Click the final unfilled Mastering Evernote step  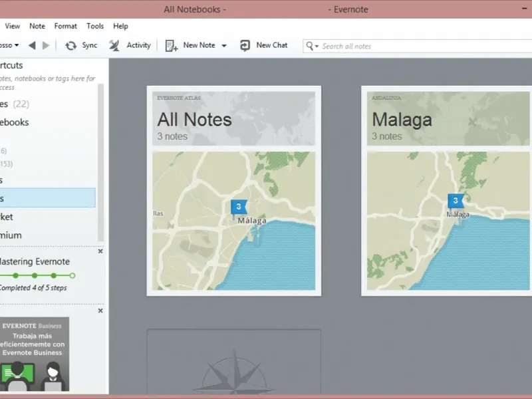coord(72,275)
